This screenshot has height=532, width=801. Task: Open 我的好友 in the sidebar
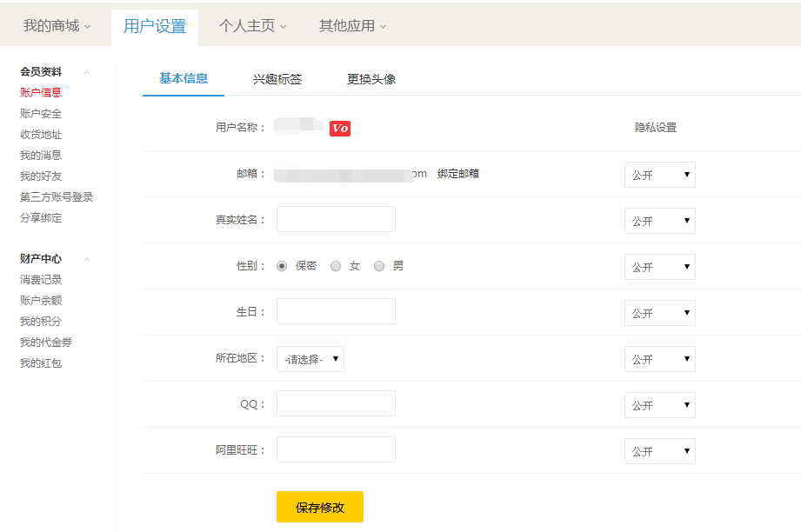coord(41,176)
